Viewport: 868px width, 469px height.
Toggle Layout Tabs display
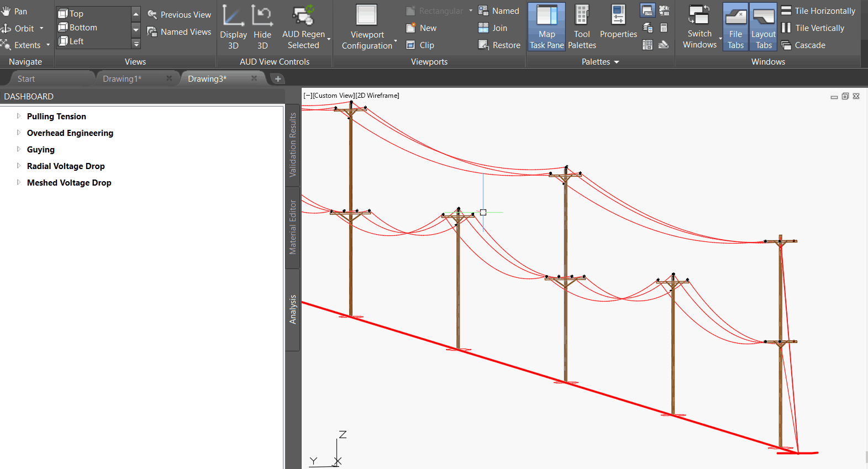(764, 27)
